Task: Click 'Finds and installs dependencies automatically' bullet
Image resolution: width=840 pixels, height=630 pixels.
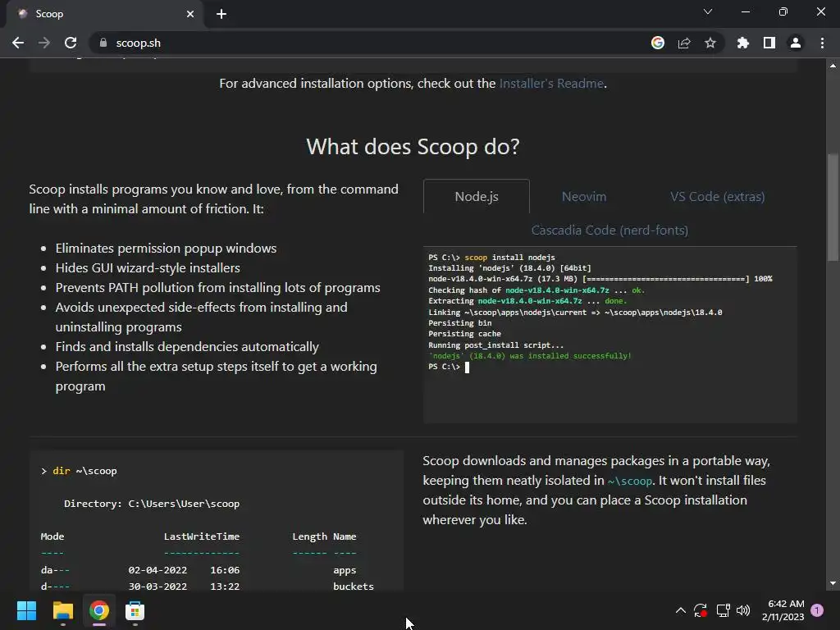Action: [187, 347]
